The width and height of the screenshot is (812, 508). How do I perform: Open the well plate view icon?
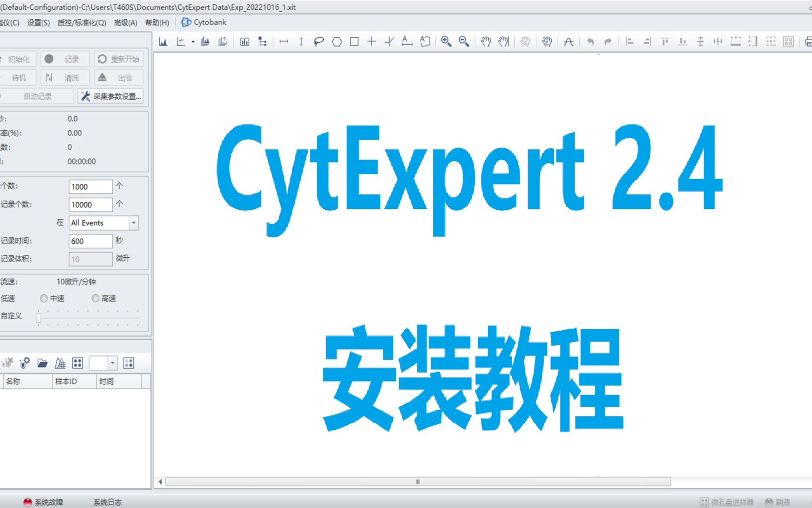click(x=78, y=363)
